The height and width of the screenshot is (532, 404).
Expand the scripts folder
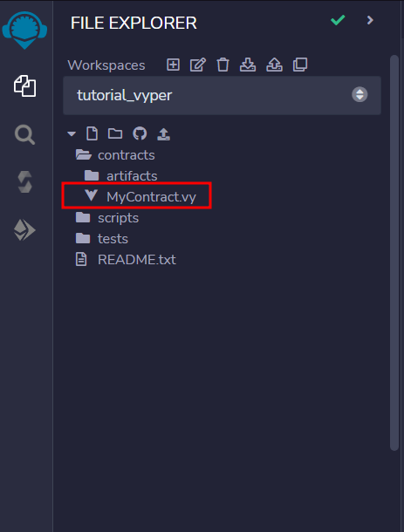[x=107, y=218]
